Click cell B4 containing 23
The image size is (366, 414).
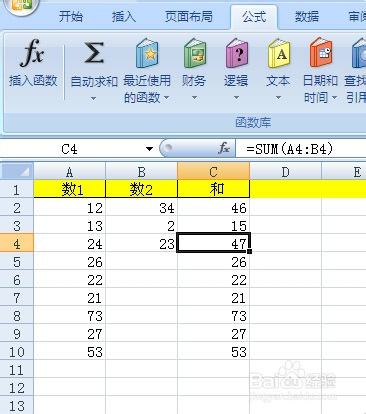[x=142, y=244]
